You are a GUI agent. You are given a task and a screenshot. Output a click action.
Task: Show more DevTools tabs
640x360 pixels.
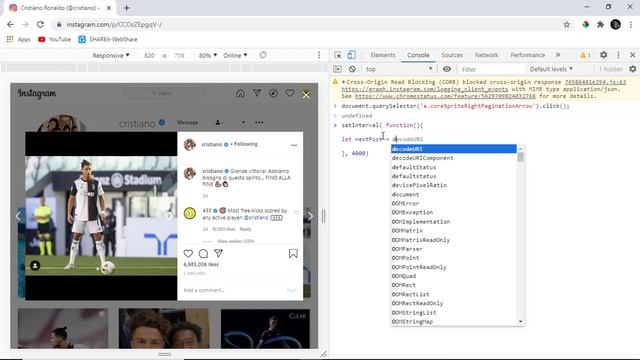coord(558,55)
